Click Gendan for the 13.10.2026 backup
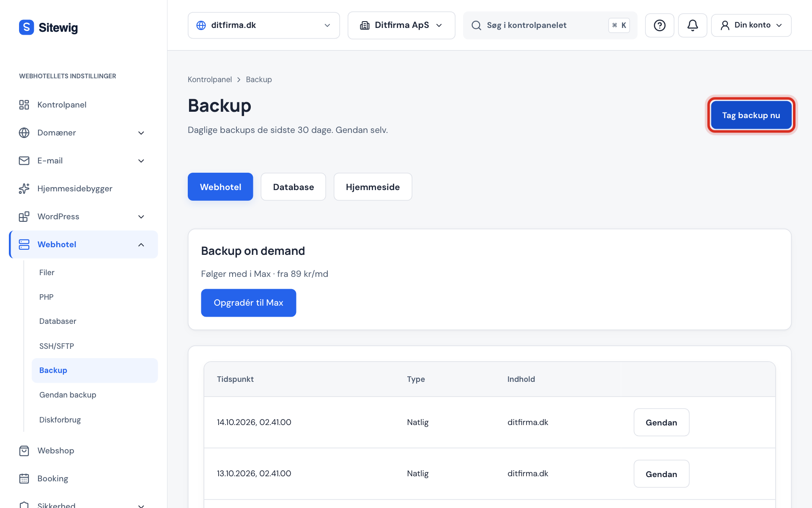This screenshot has height=508, width=812. pos(661,474)
